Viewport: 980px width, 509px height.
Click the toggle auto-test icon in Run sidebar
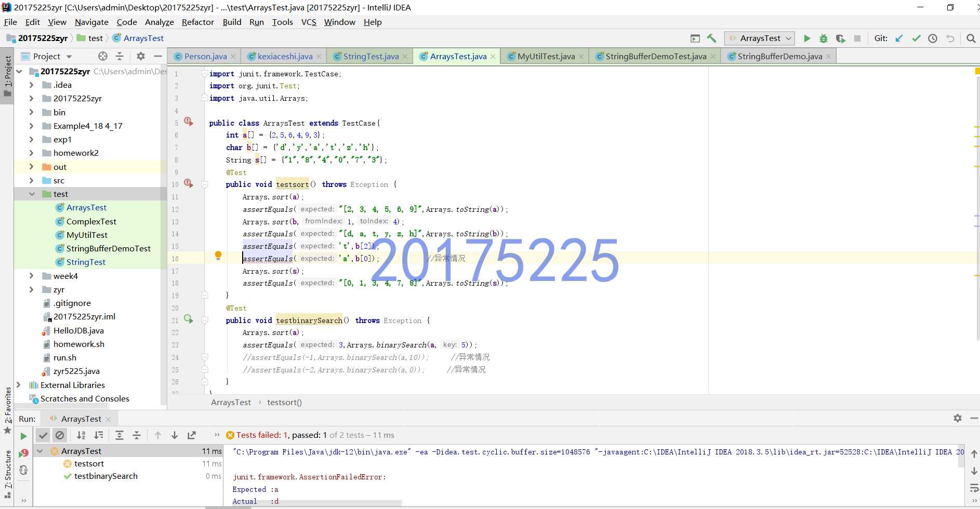23,470
